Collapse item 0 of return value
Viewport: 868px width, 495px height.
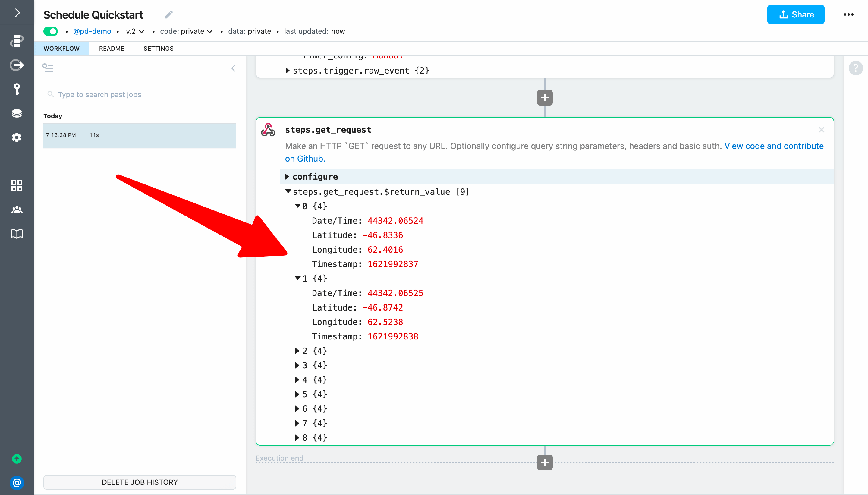(x=297, y=206)
